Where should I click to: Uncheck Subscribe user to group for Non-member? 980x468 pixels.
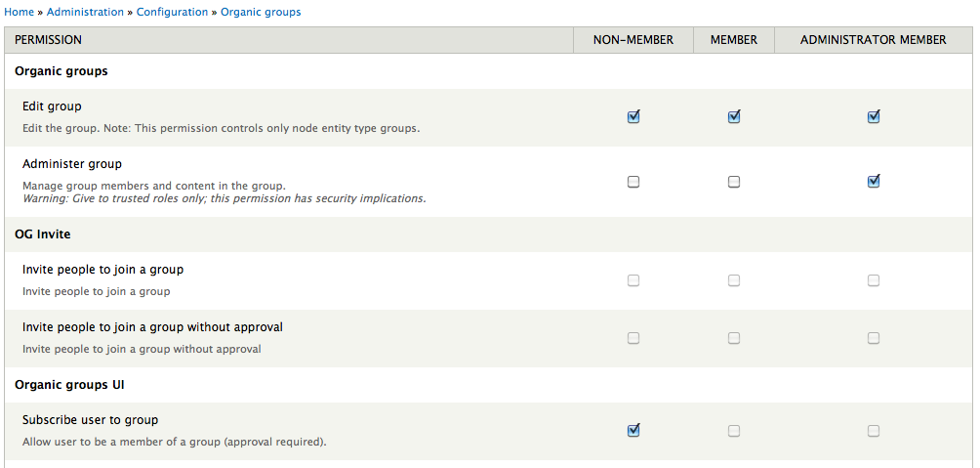click(633, 430)
